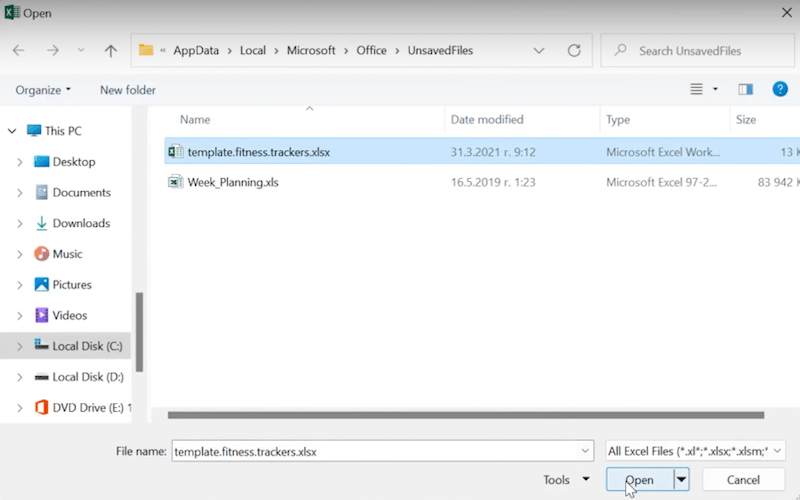This screenshot has height=500, width=800.
Task: Expand the Local Disk (C:) node
Action: coord(20,346)
